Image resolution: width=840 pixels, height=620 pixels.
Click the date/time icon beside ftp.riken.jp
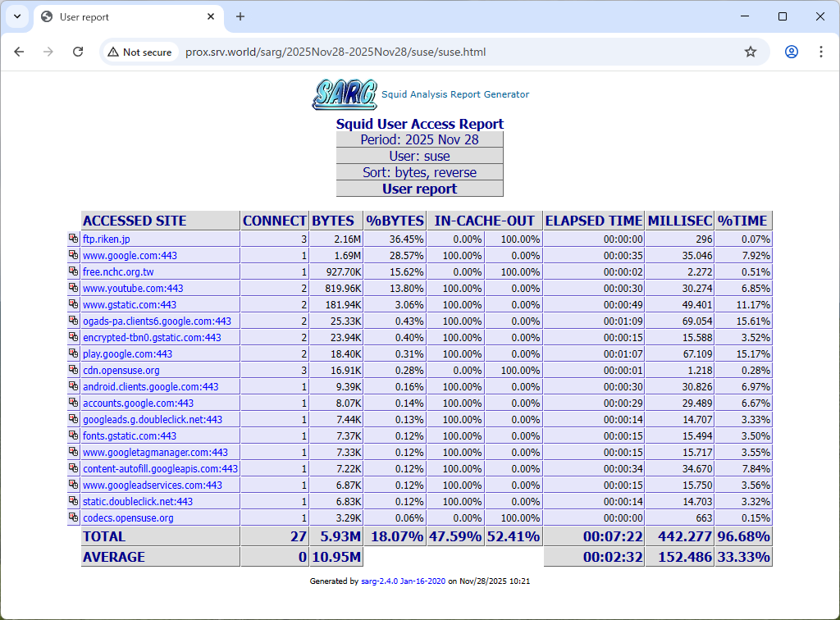(x=73, y=239)
